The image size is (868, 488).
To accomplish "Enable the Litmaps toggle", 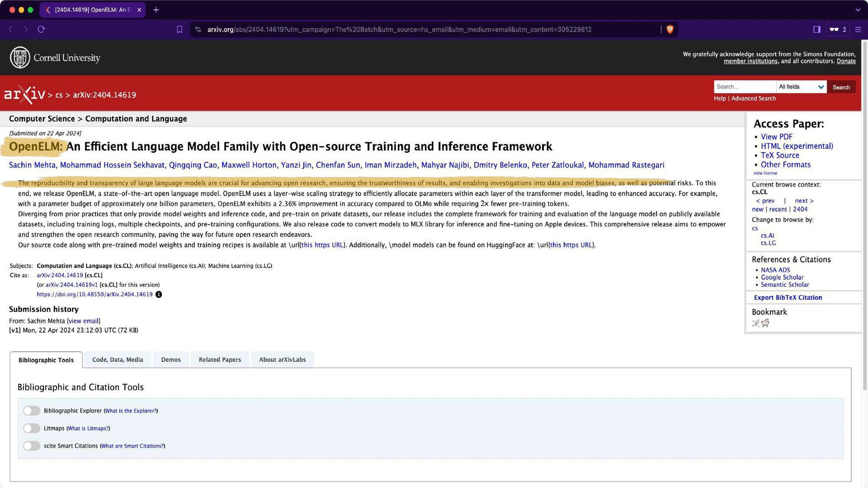I will 32,428.
